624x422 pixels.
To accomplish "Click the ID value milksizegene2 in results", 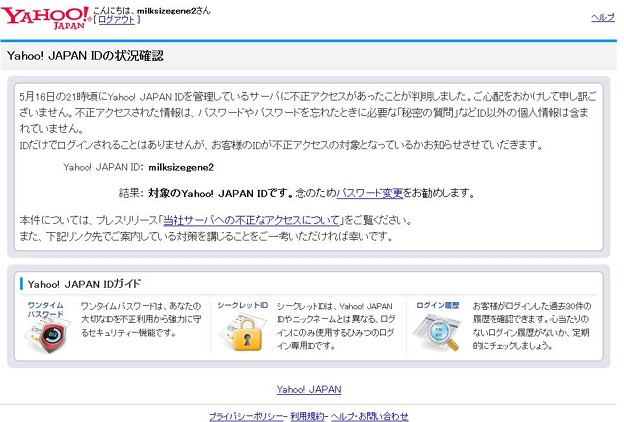I will point(181,167).
